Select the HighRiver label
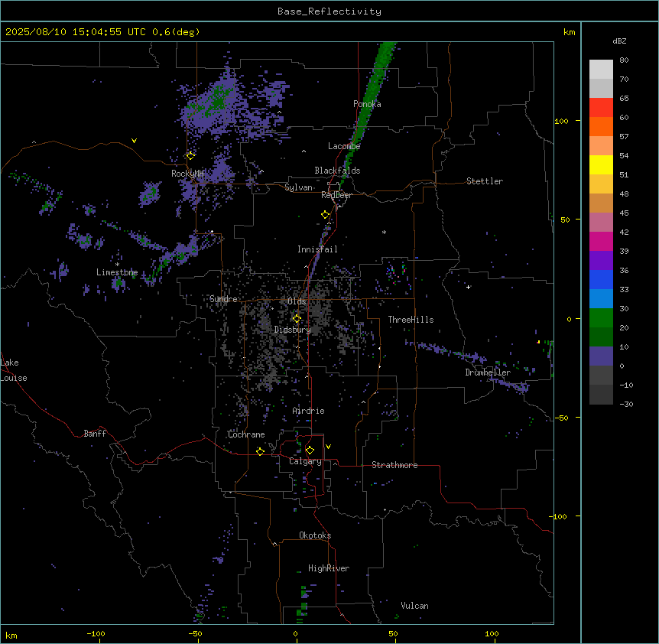 329,568
